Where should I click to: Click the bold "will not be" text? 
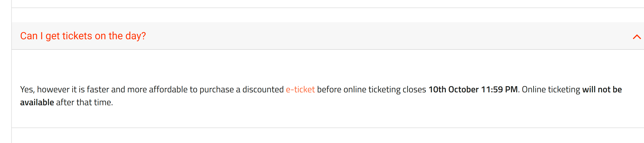tap(602, 90)
